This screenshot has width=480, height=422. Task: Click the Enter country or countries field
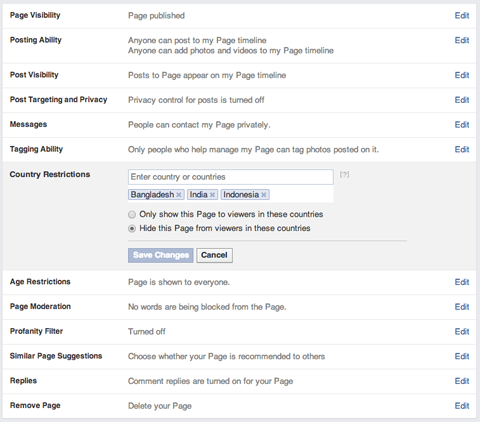[x=231, y=177]
